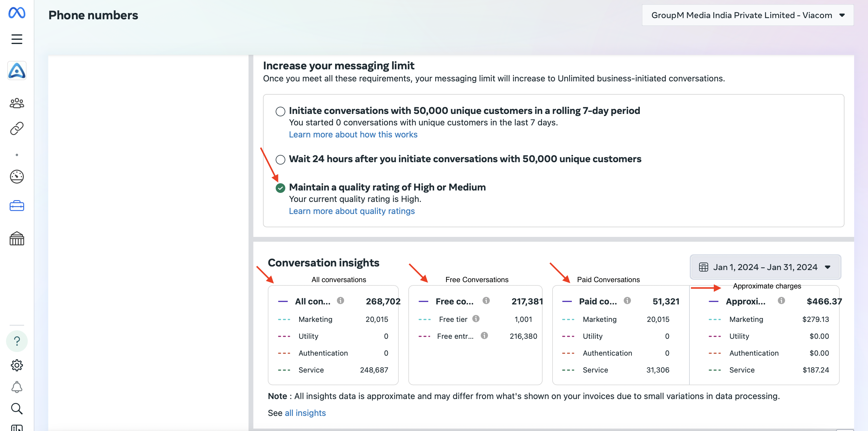Open the notifications bell icon
Image resolution: width=868 pixels, height=431 pixels.
[17, 387]
